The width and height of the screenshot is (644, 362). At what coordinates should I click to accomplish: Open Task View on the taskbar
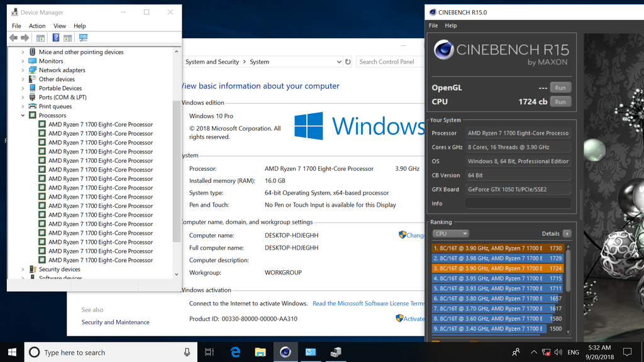[x=209, y=352]
